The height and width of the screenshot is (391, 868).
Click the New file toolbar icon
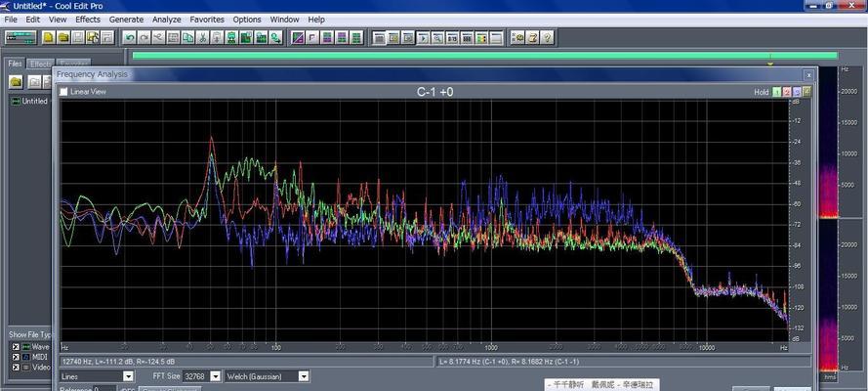click(49, 38)
